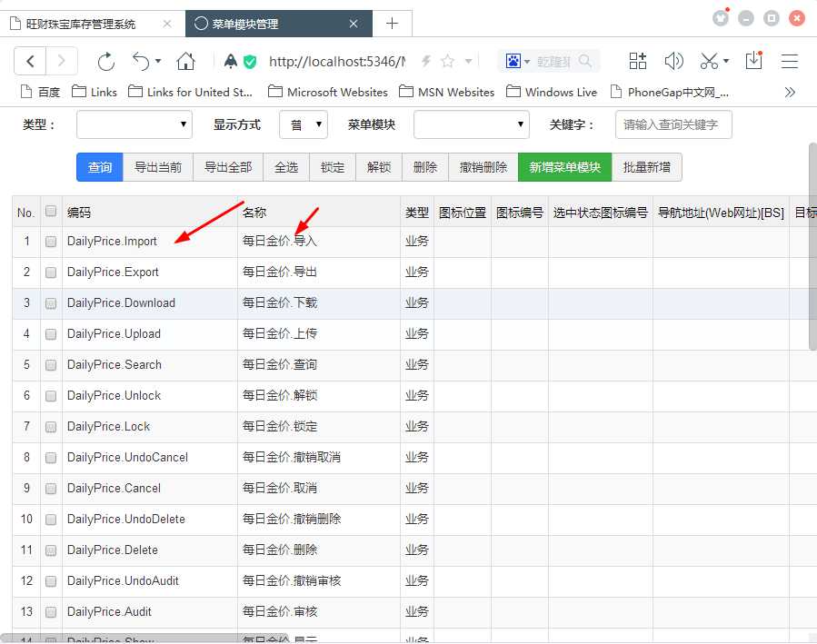Mute page with the speaker icon
Image resolution: width=817 pixels, height=644 pixels.
(673, 62)
